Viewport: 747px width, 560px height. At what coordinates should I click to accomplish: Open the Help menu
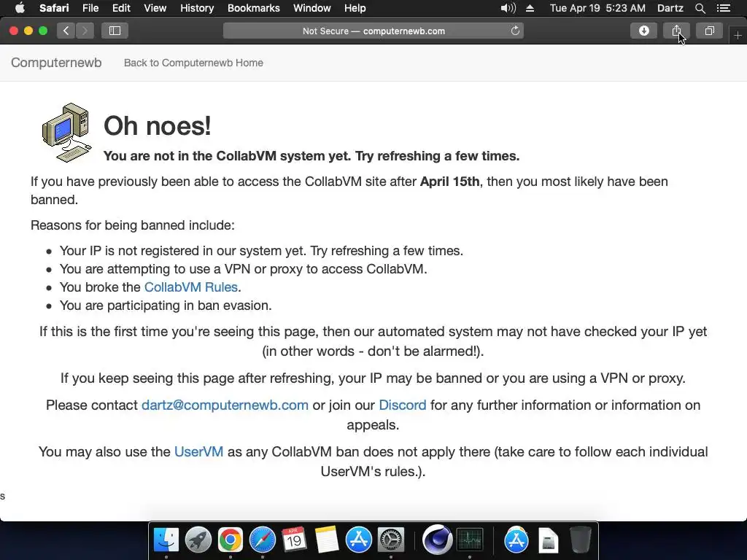(x=355, y=8)
